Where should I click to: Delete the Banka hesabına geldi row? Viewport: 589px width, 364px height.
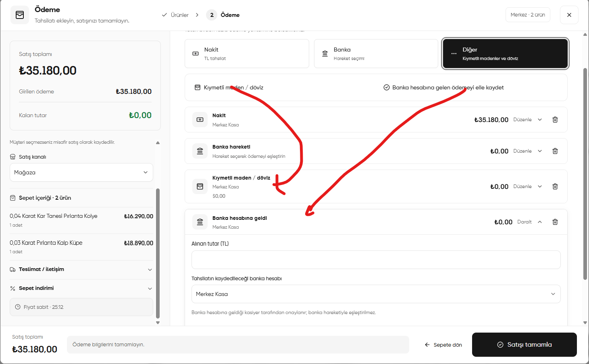point(555,222)
